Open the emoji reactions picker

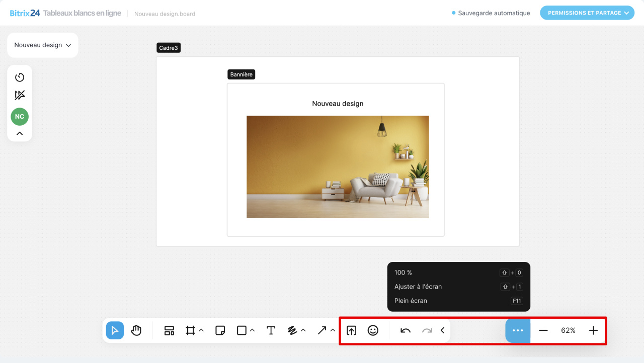click(373, 330)
